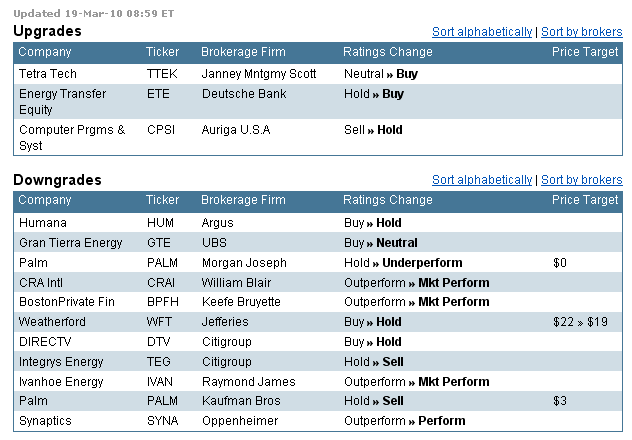Click Price Target header in Upgrades table
632x440 pixels.
585,52
